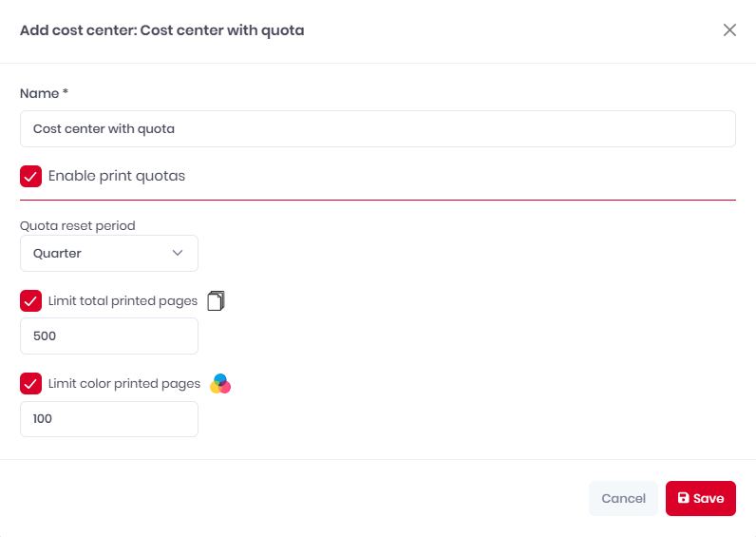The width and height of the screenshot is (756, 537).
Task: Click the Enable print quotas label text
Action: (x=116, y=176)
